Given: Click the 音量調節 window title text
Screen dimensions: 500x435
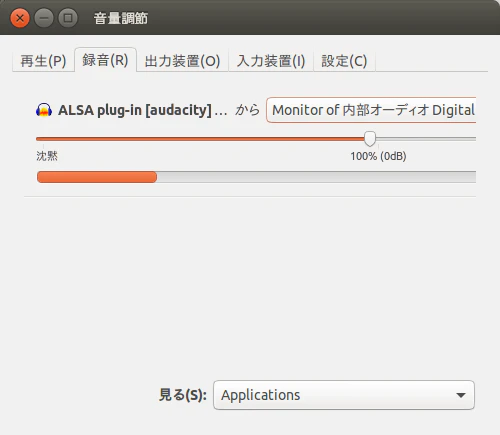Looking at the screenshot, I should click(121, 18).
